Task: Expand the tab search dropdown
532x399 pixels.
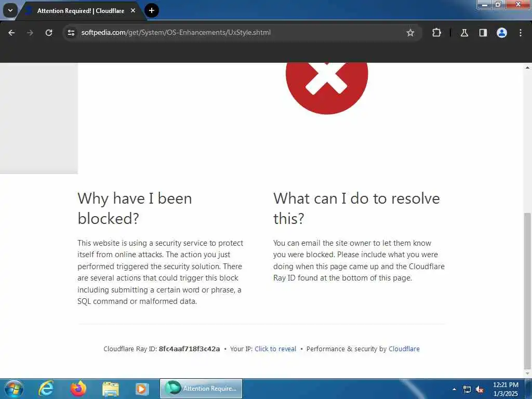Action: (10, 10)
